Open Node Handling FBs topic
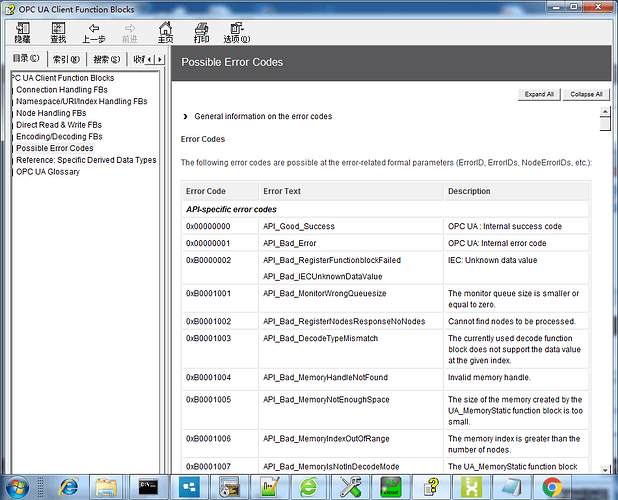This screenshot has width=618, height=500. (51, 113)
